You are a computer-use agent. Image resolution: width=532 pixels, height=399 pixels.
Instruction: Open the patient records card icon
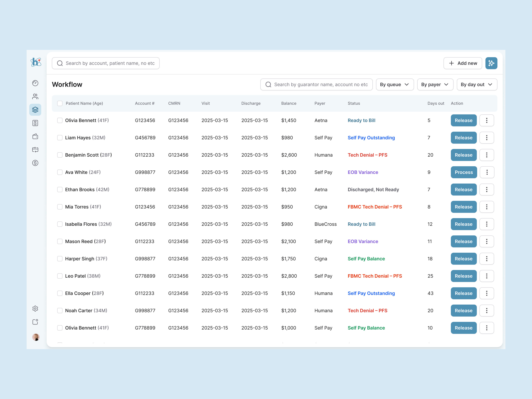pos(35,123)
